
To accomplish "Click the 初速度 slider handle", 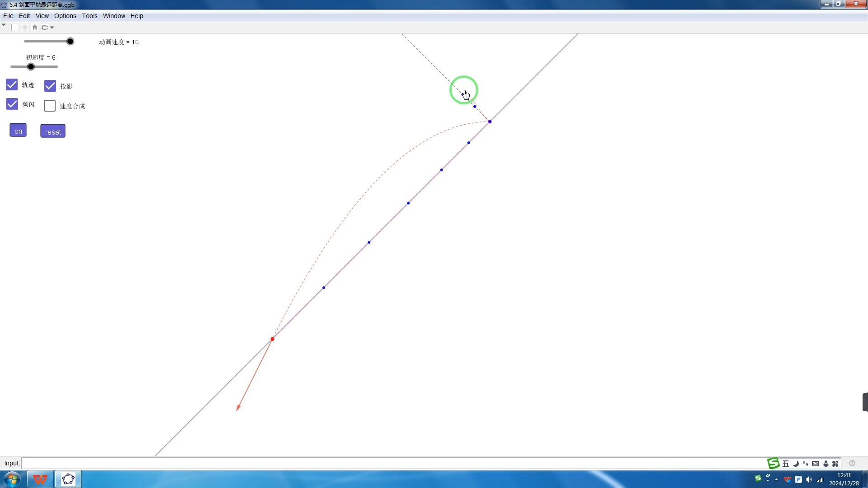I will coord(31,67).
